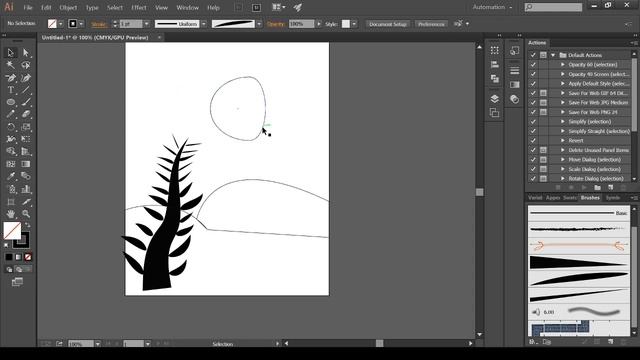Click the Create New Set folder icon
The height and width of the screenshot is (360, 640).
click(598, 187)
